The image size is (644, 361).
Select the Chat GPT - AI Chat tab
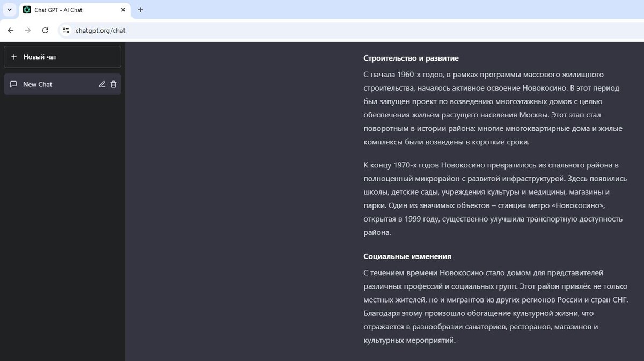click(75, 10)
